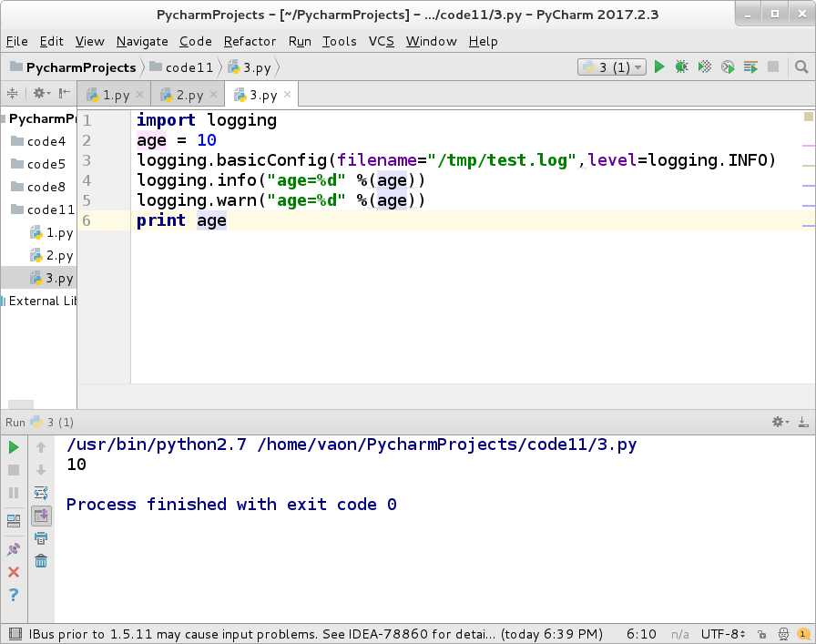Pin the Run tab with pushpin icon

point(14,548)
